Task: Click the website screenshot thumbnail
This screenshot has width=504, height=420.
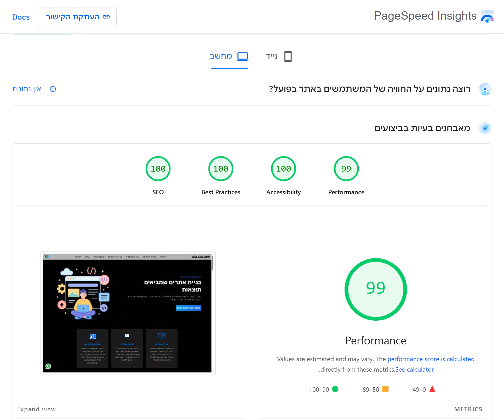Action: click(x=128, y=313)
